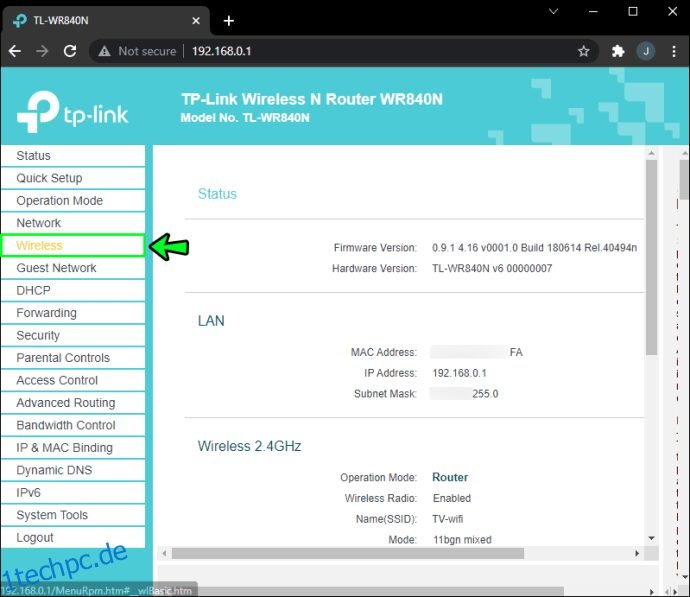The width and height of the screenshot is (690, 597).
Task: Open Bandwidth Control menu
Action: pos(73,425)
